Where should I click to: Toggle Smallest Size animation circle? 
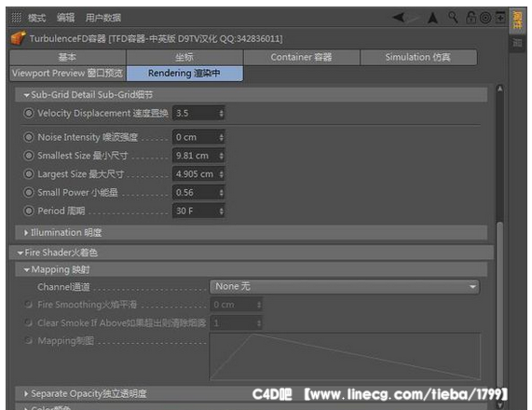click(29, 156)
